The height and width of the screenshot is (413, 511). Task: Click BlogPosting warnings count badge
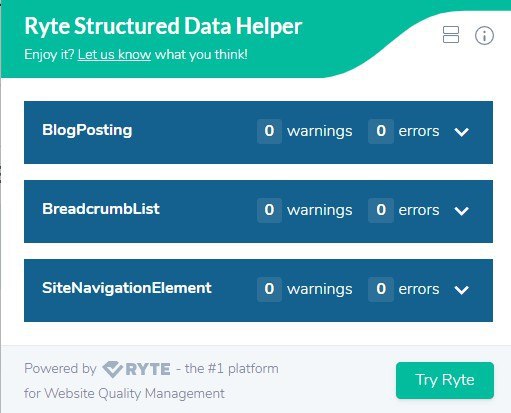tap(269, 131)
